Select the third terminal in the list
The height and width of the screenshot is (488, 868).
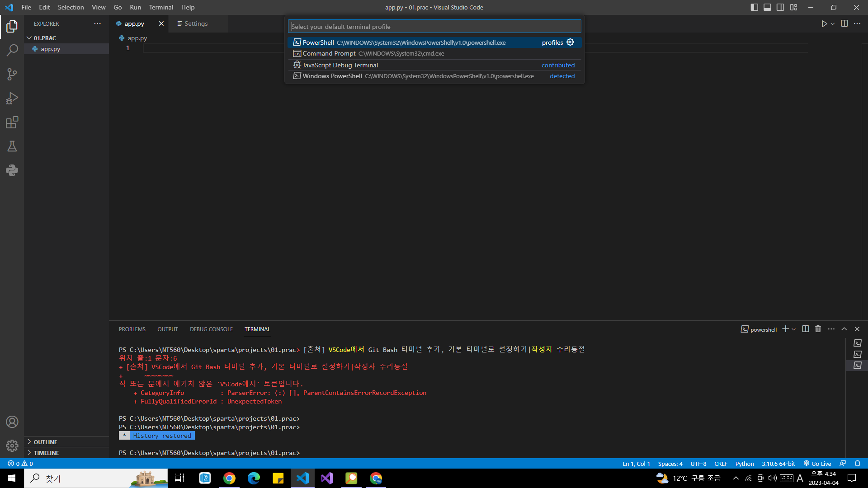857,365
